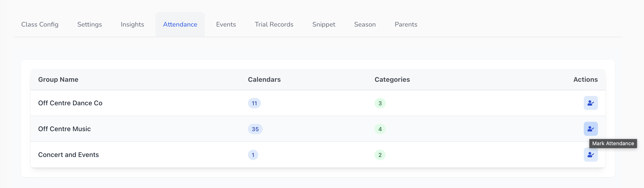Image resolution: width=644 pixels, height=188 pixels.
Task: Switch to the Snippet tab
Action: (x=323, y=24)
